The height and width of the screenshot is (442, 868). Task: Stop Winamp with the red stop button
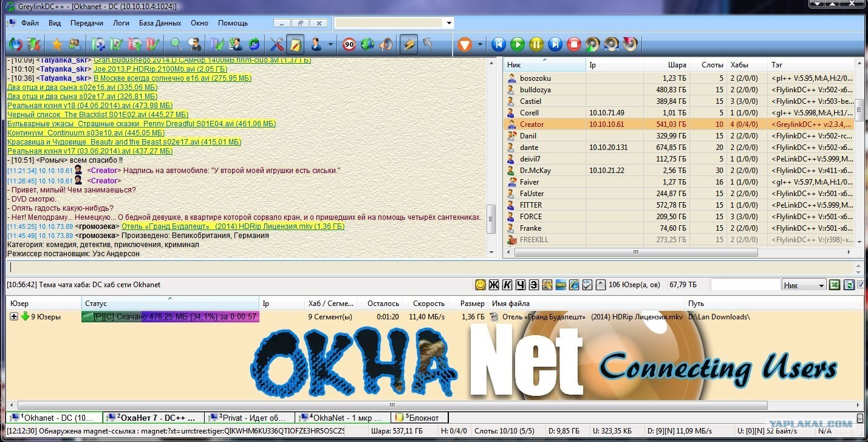tap(574, 44)
